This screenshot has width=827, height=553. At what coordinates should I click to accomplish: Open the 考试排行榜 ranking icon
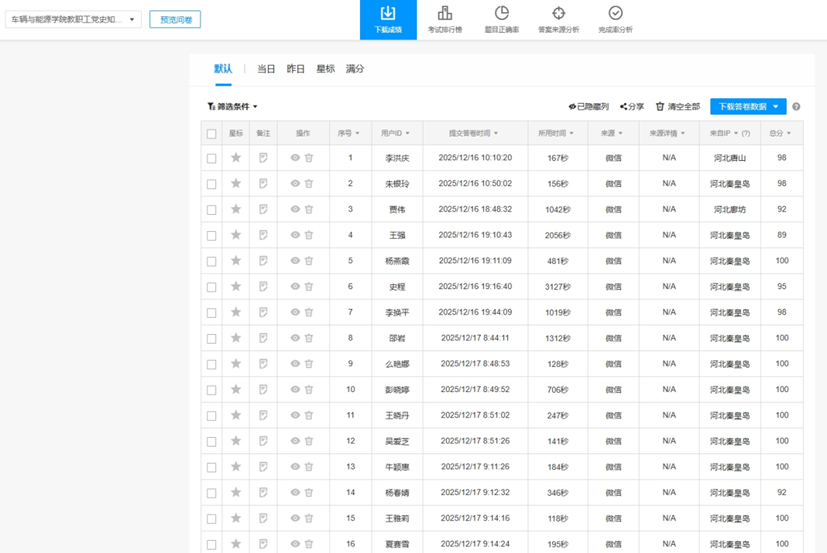(445, 14)
